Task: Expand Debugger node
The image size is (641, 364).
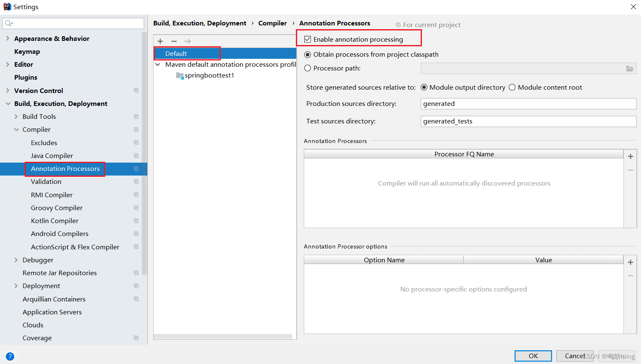Action: 16,260
